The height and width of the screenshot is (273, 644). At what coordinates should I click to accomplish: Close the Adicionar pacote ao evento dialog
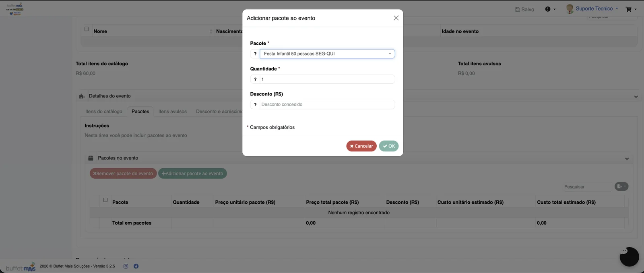tap(396, 18)
